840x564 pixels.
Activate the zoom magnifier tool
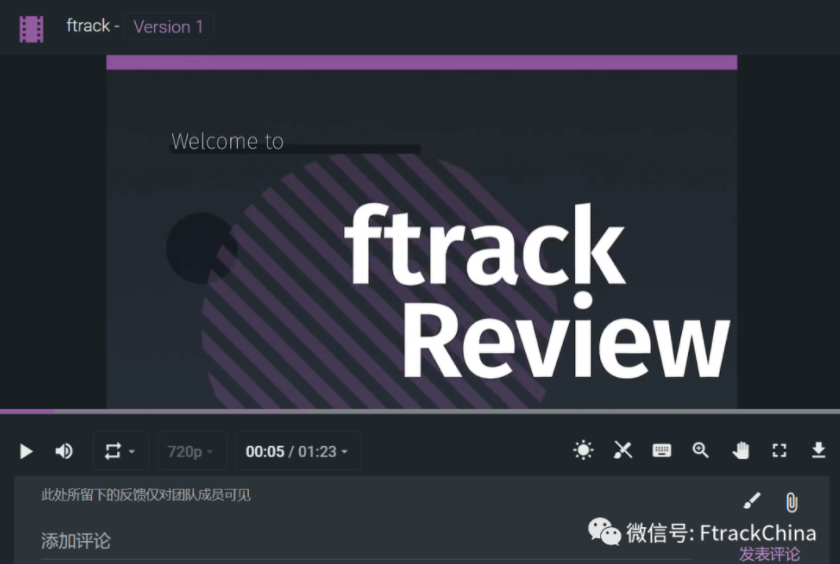click(701, 450)
